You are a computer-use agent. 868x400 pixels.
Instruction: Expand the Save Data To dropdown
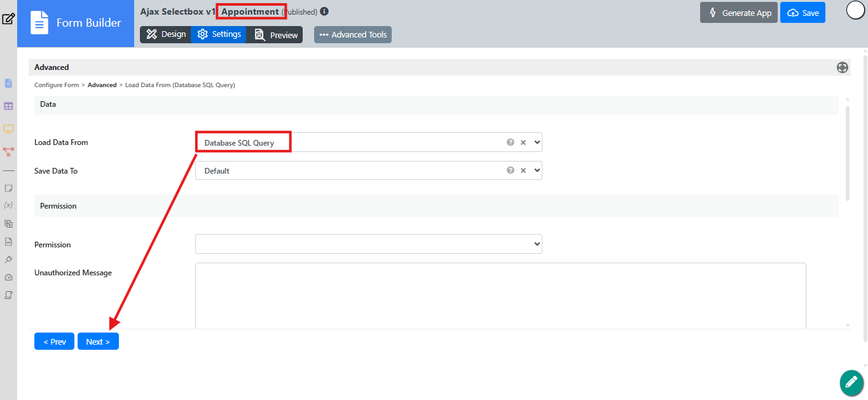pyautogui.click(x=537, y=170)
